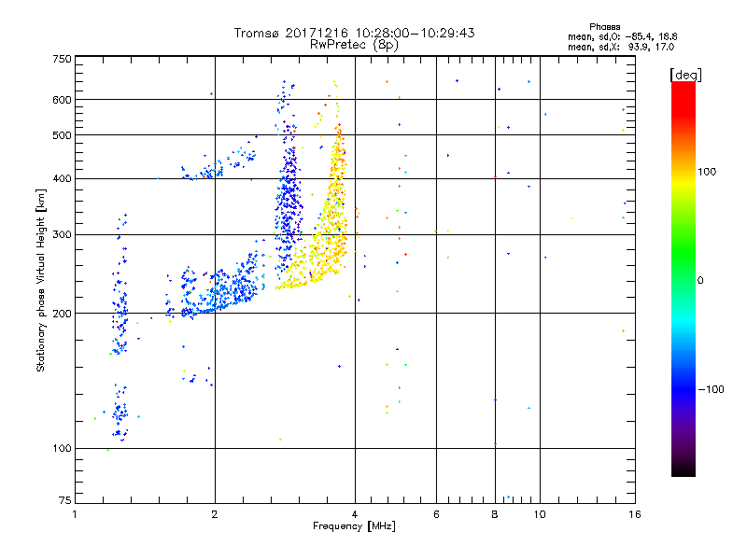
Task: Click the x-axis tick label '2'
Action: (x=215, y=514)
